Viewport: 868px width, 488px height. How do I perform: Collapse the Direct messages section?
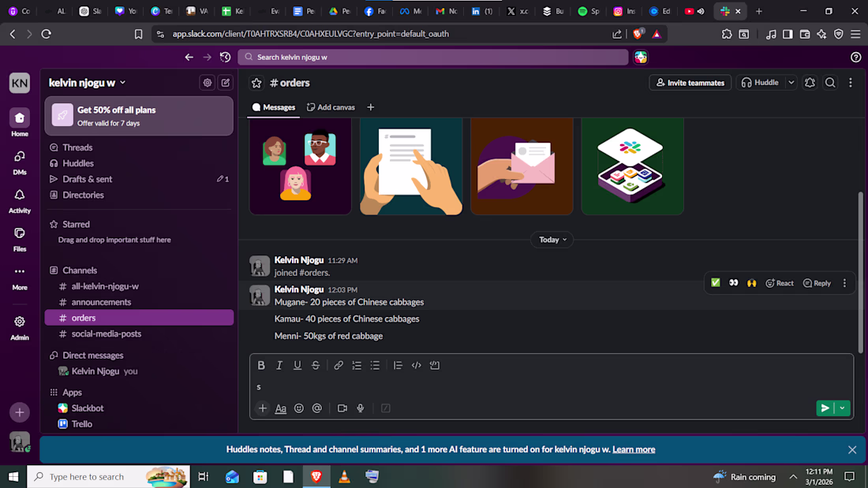[92, 356]
